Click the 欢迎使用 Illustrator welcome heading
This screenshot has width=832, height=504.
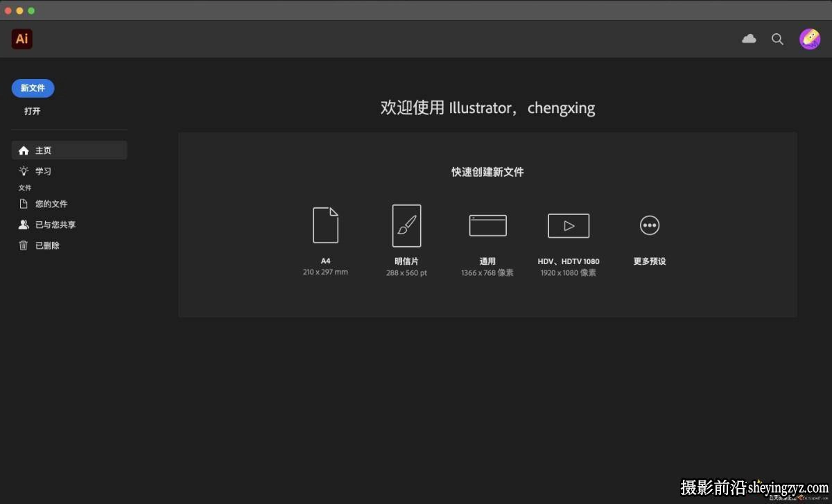click(487, 108)
